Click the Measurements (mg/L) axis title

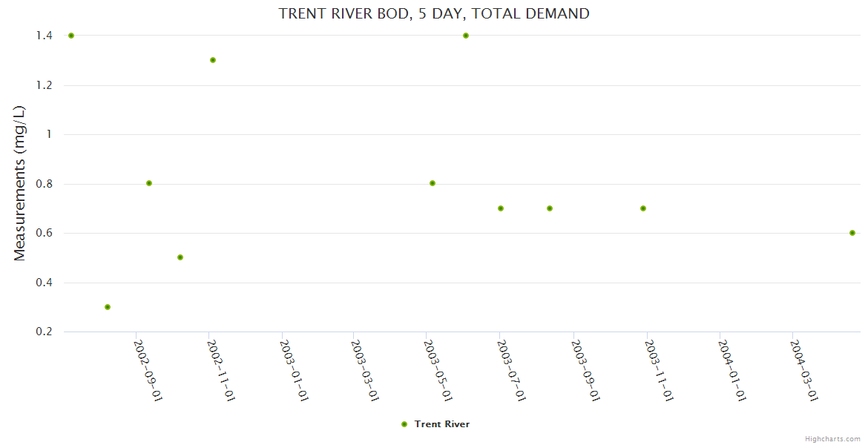coord(20,183)
